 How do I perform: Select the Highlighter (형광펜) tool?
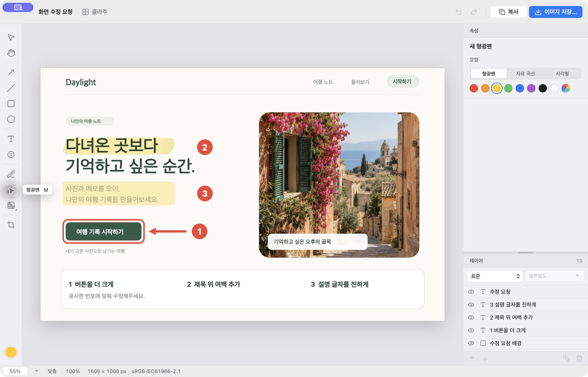pos(11,190)
